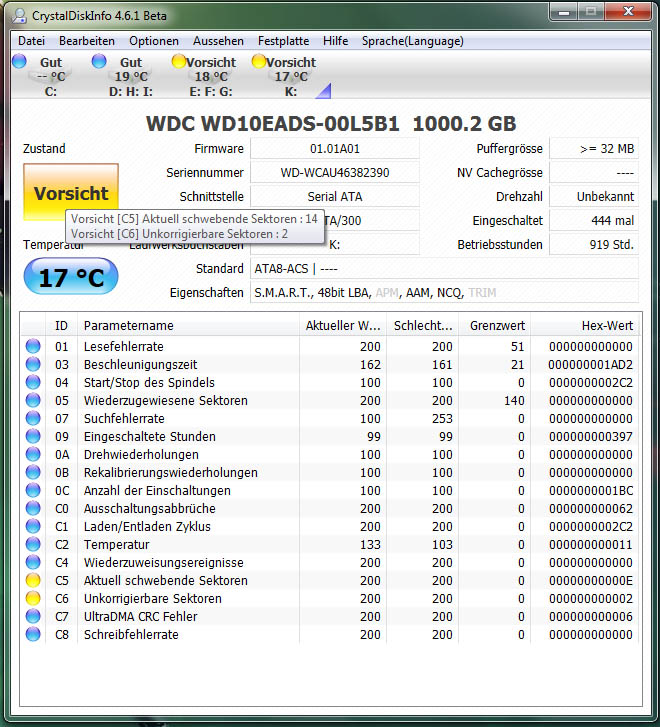Click the Parametername column header

[188, 325]
